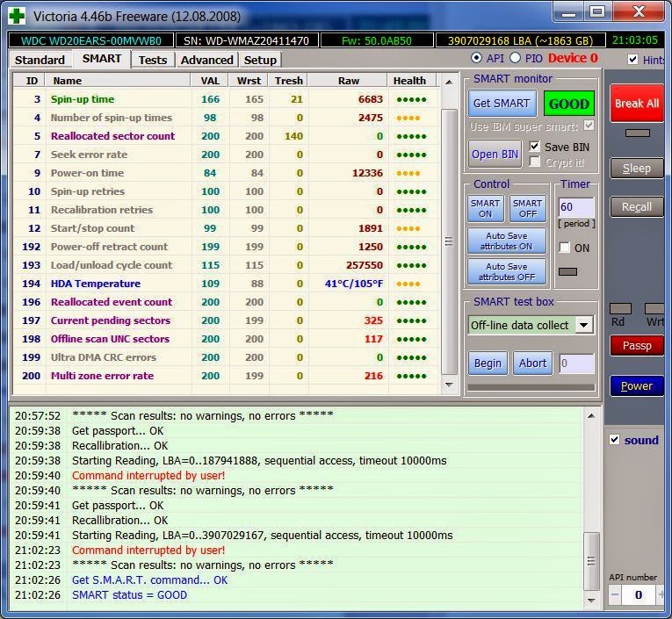
Task: Click the Ultra DMA CRC errors row
Action: [x=226, y=357]
